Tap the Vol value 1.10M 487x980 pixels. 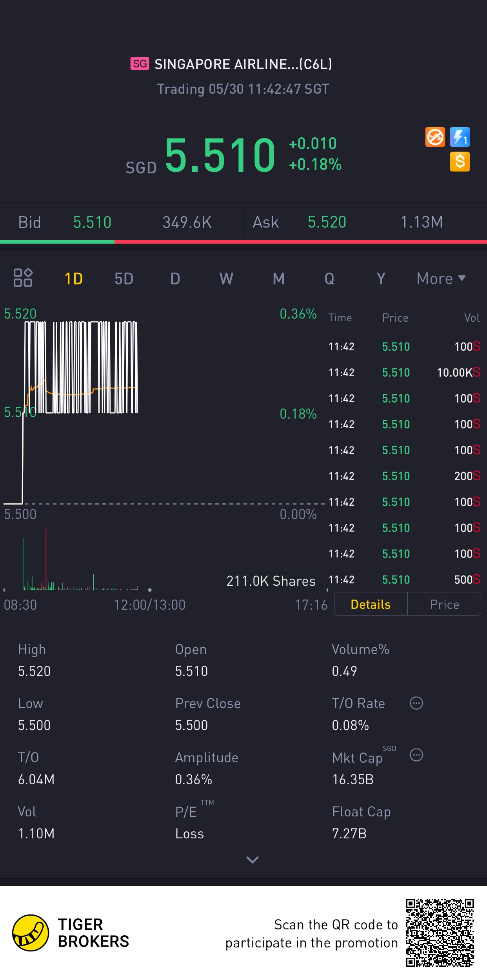coord(36,834)
